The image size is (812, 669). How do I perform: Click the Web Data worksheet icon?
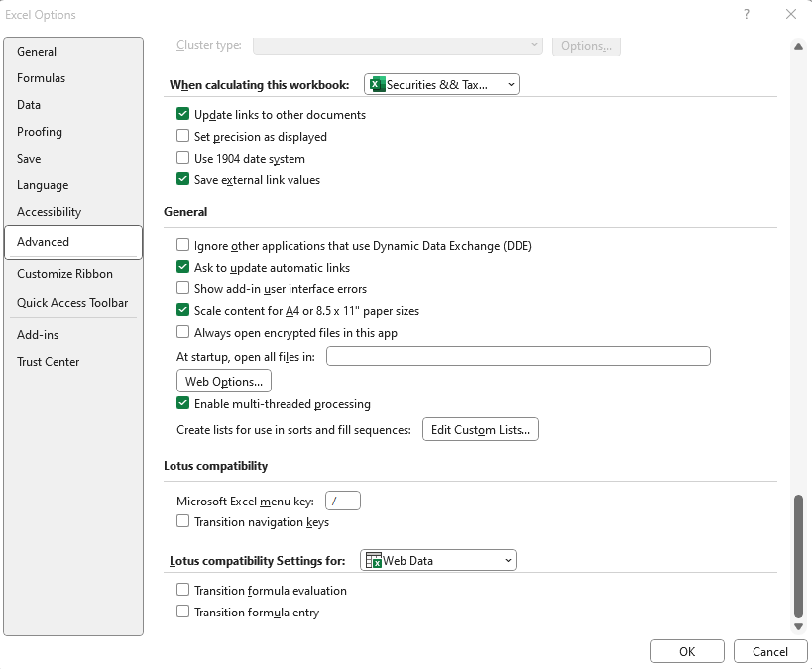point(373,561)
